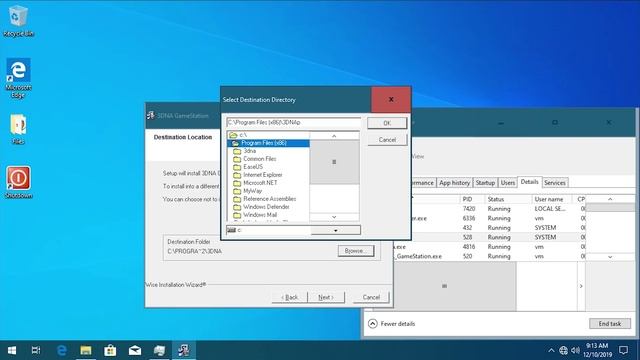
Task: Close the Select Destination Directory dialog
Action: [391, 99]
